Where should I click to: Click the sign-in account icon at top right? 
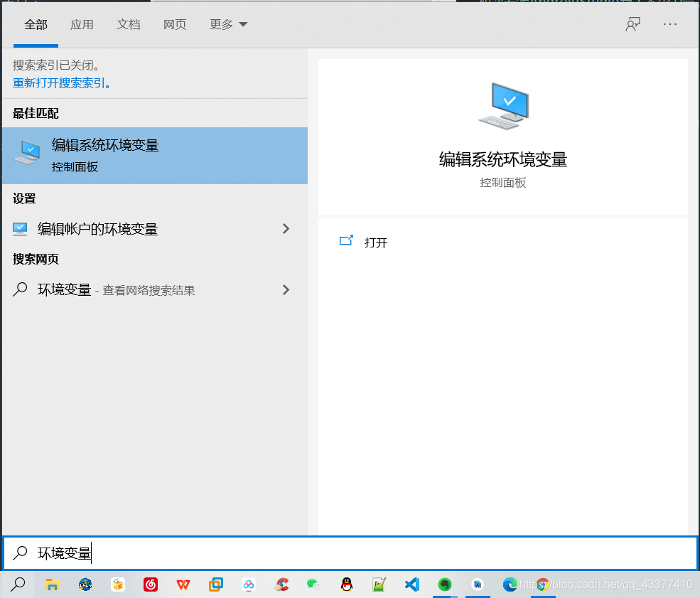click(x=632, y=23)
